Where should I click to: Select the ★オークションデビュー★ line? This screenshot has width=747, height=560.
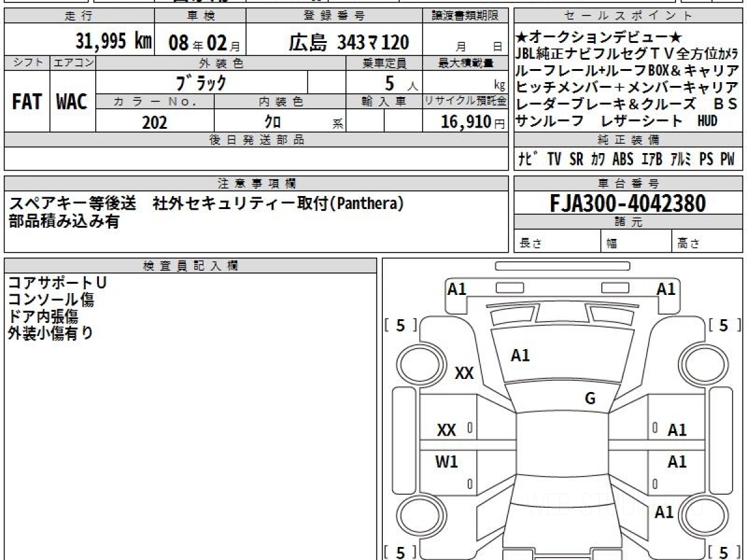pos(599,38)
